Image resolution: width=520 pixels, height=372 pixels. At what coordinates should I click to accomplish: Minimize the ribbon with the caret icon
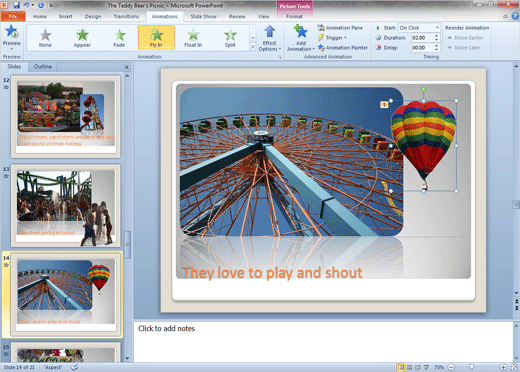click(505, 16)
